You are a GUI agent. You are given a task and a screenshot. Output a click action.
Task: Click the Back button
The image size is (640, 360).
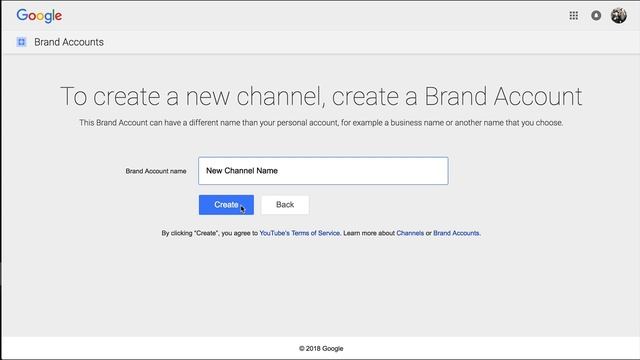click(285, 204)
